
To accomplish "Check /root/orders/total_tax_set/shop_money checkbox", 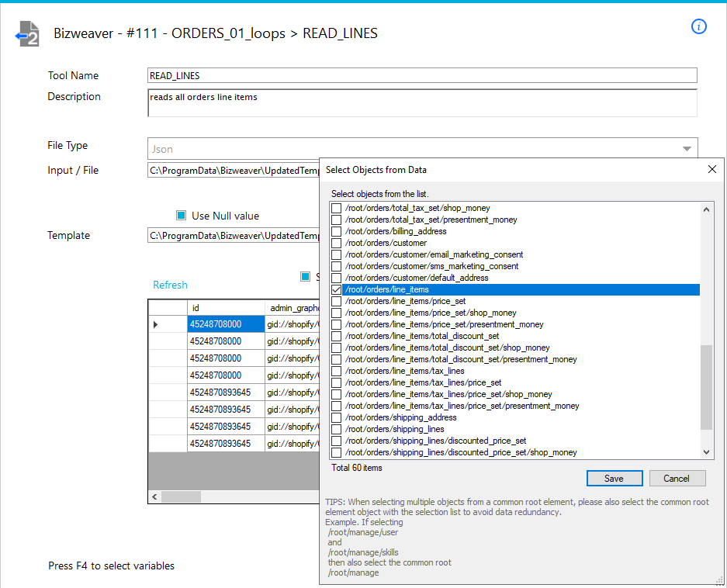I will [337, 208].
